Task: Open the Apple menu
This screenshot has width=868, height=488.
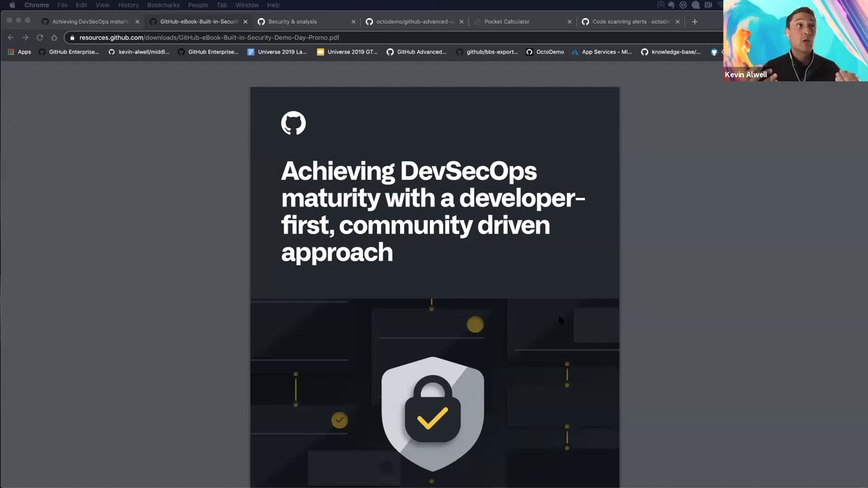Action: click(x=12, y=5)
